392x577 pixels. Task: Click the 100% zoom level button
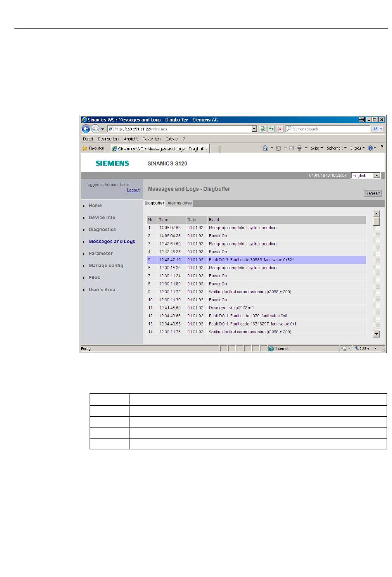(x=363, y=349)
